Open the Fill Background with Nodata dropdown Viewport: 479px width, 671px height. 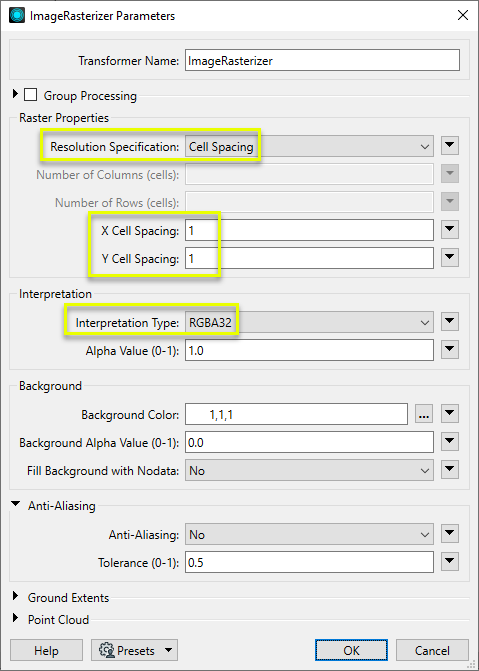point(309,470)
